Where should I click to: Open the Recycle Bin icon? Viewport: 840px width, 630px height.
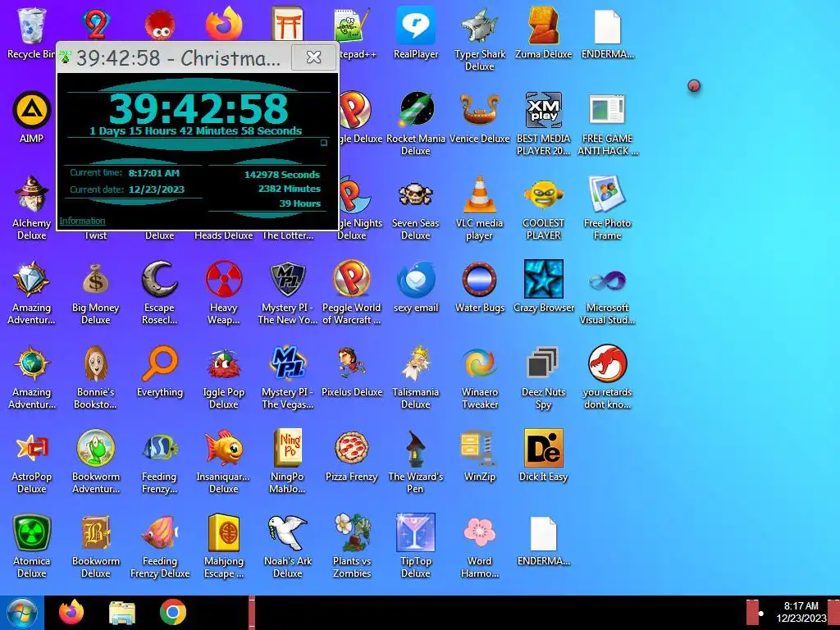32,25
